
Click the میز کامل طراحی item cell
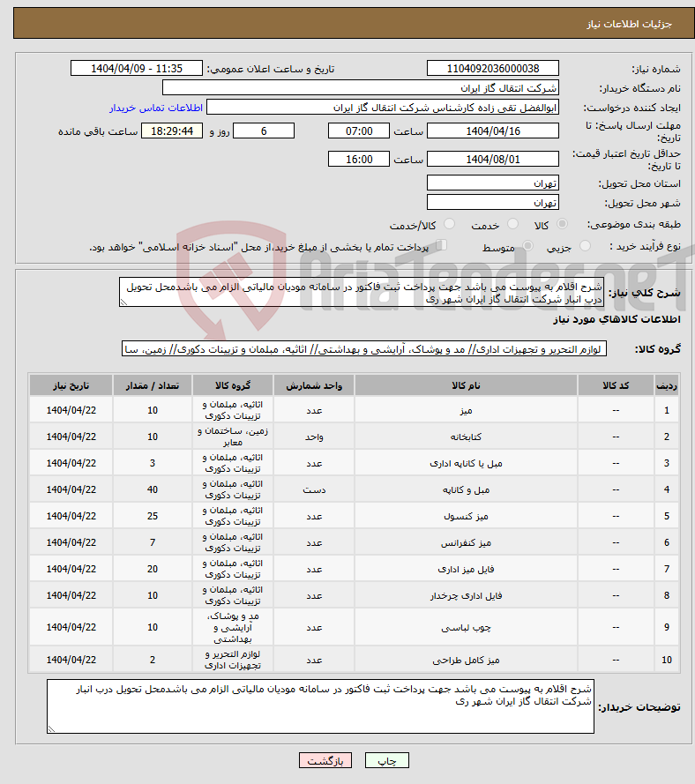466,660
